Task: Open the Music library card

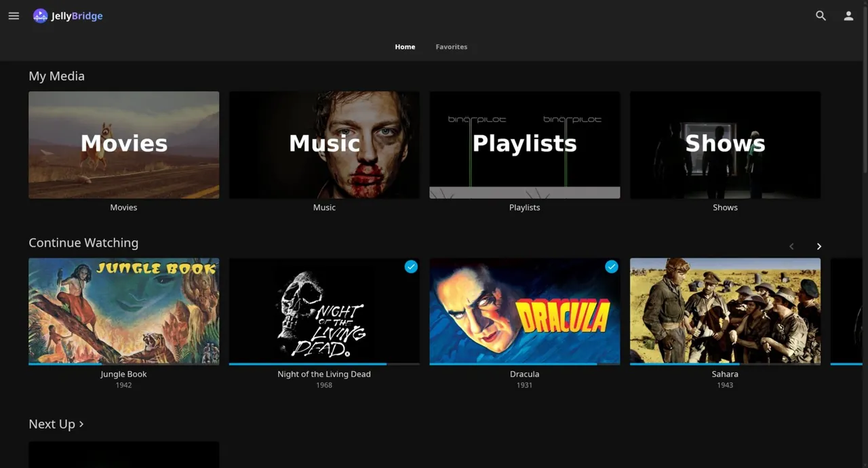Action: click(324, 145)
